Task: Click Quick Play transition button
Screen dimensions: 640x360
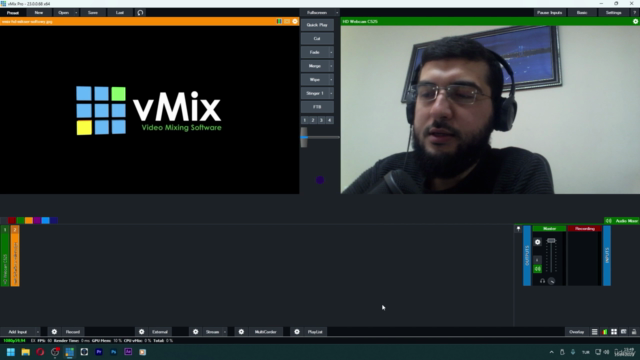Action: coord(317,25)
